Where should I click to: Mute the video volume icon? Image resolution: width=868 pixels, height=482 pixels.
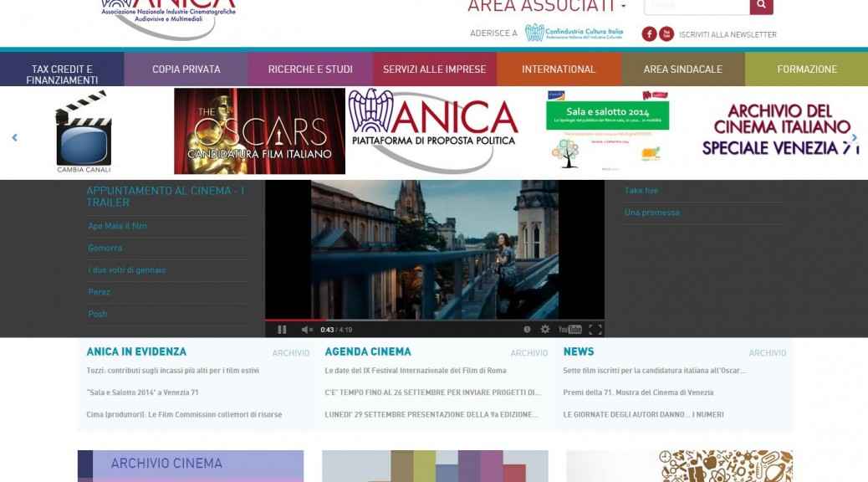307,330
